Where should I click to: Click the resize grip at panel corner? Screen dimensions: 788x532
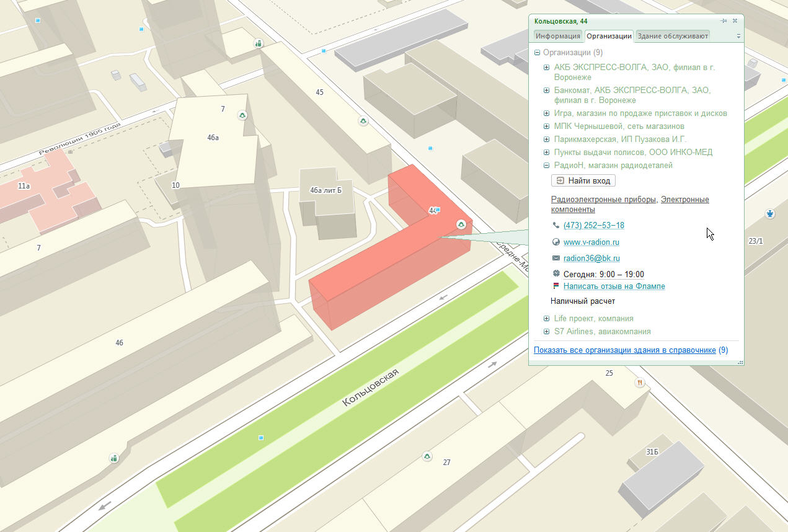point(739,361)
